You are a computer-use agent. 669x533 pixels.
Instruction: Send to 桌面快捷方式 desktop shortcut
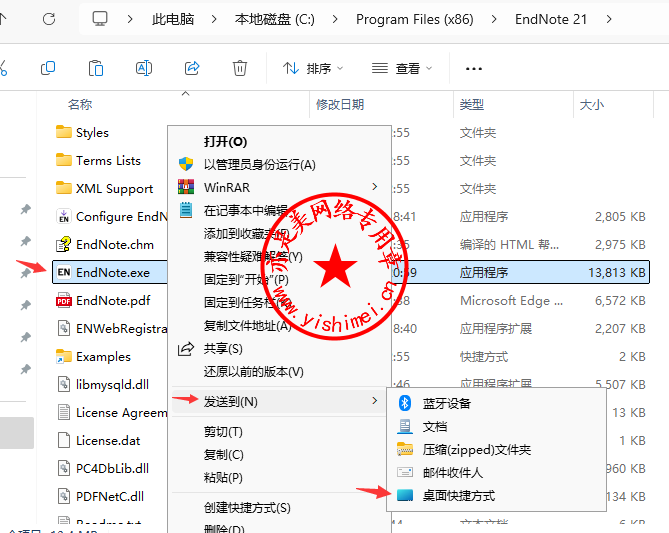[459, 495]
